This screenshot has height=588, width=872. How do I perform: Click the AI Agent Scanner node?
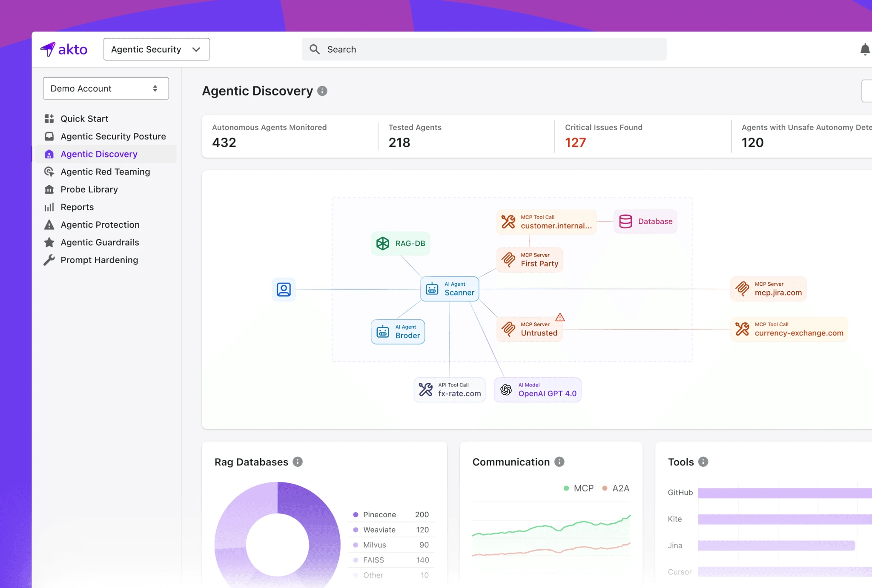[450, 289]
